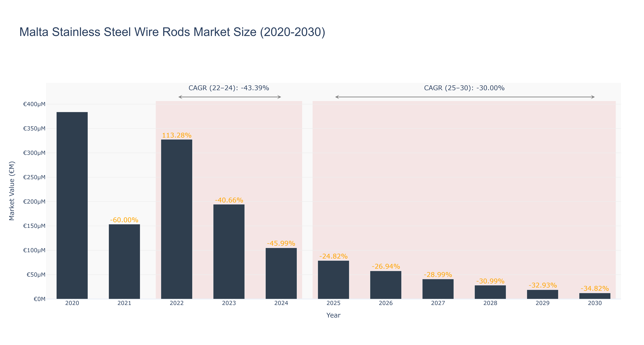Click the '2030' x-axis tick label
The height and width of the screenshot is (345, 644).
click(595, 303)
